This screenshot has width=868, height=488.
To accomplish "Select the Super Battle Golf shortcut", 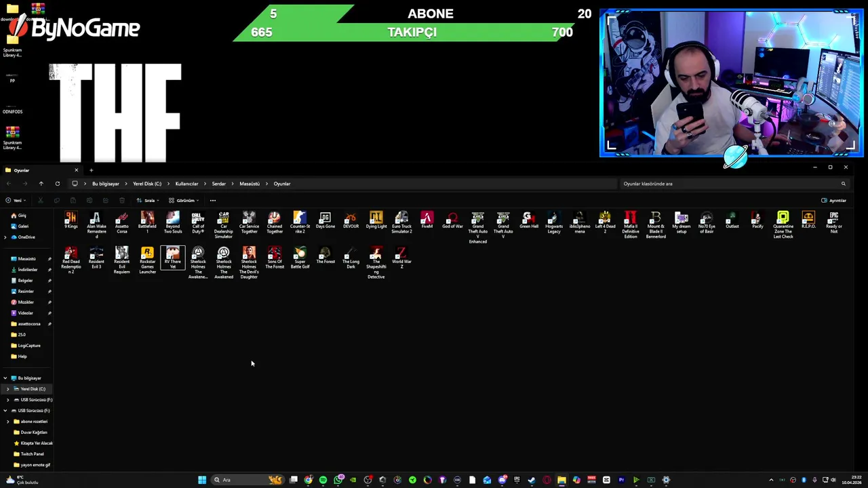I will click(300, 258).
